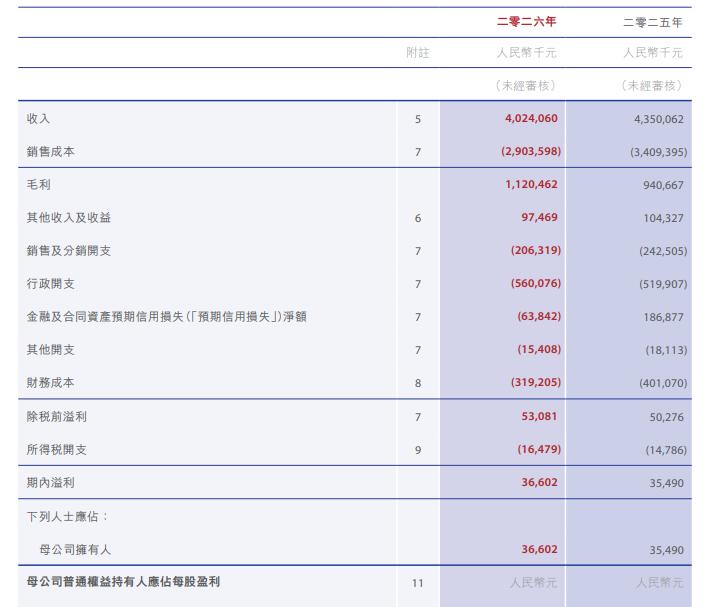The image size is (709, 607).
Task: Click the 2025 revenue value 4,350,062
Action: pos(659,119)
